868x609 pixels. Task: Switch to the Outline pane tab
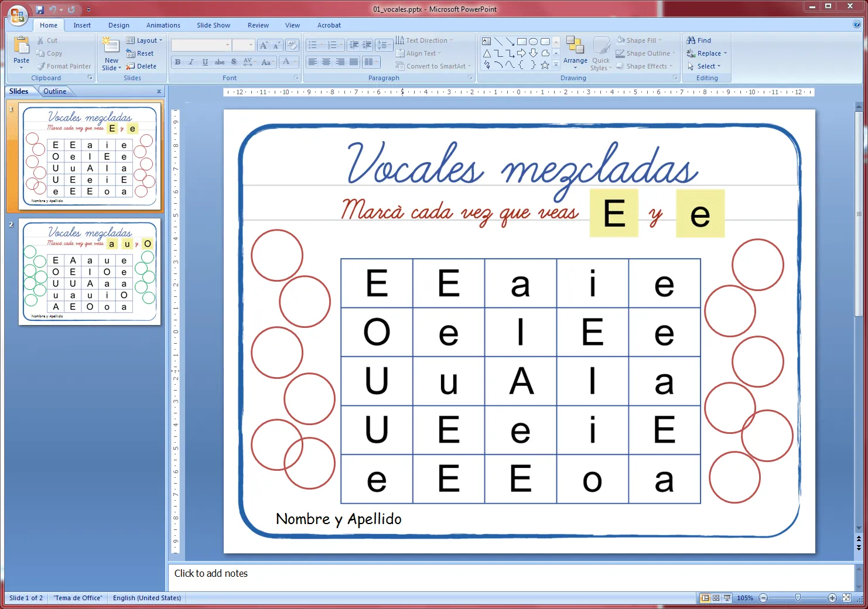(x=55, y=91)
